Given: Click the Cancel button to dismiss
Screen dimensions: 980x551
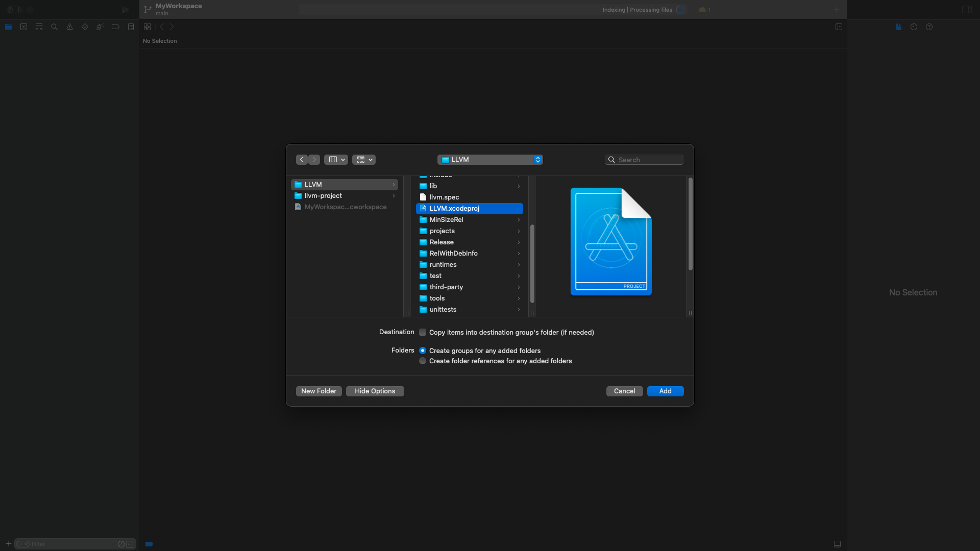Looking at the screenshot, I should [x=625, y=391].
